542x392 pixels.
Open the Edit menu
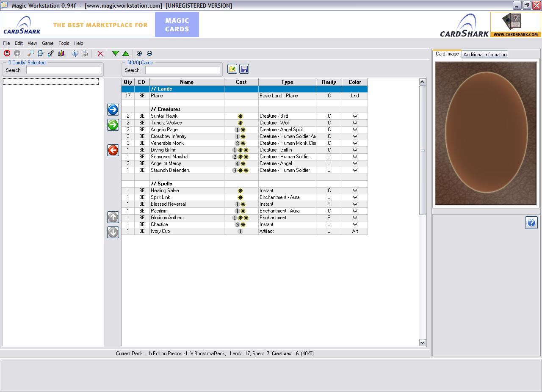click(19, 43)
